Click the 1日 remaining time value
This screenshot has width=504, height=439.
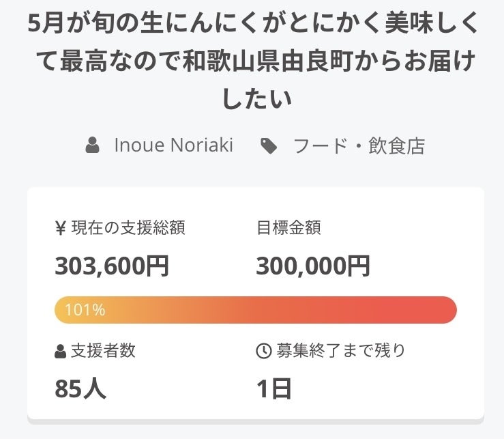click(274, 388)
